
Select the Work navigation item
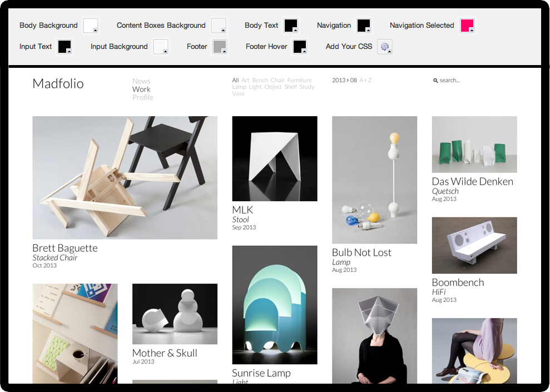point(141,89)
